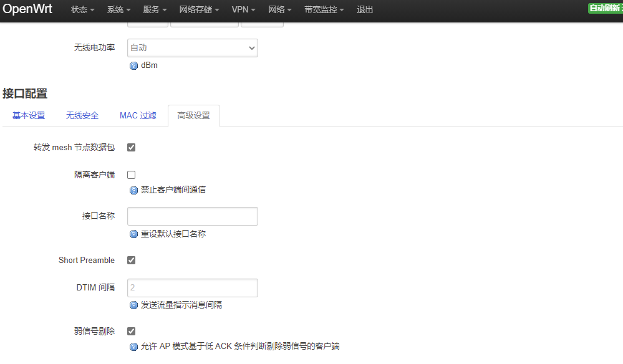
Task: Click help icon next to 允许 AP 模式 description
Action: pyautogui.click(x=133, y=347)
